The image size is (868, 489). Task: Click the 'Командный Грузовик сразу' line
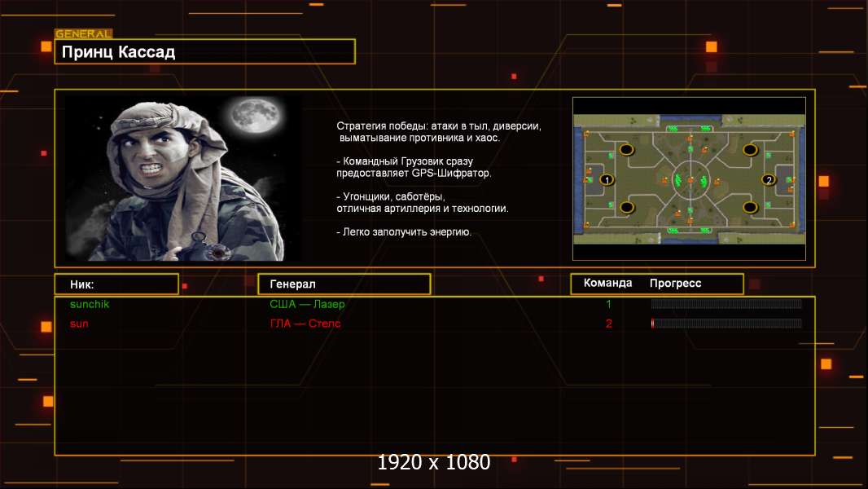[x=405, y=161]
